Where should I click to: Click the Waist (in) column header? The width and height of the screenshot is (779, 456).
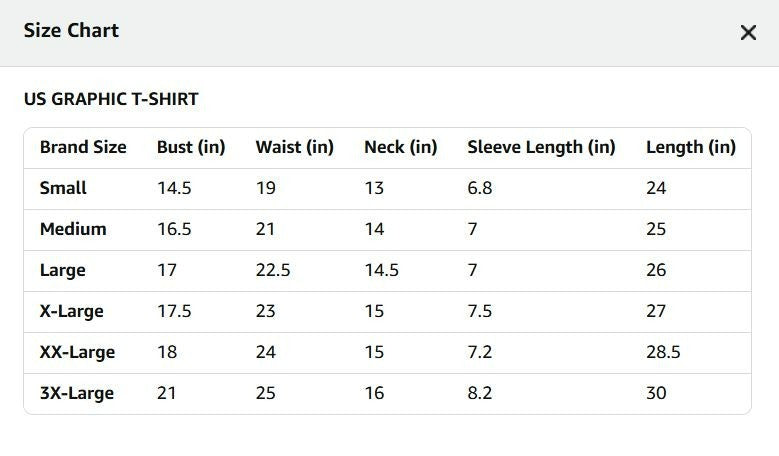coord(295,147)
